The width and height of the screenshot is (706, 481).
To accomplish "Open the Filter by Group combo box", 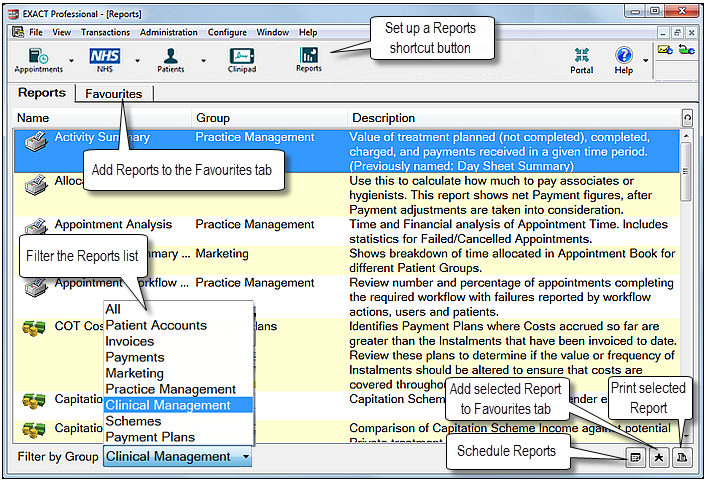I will tap(177, 457).
